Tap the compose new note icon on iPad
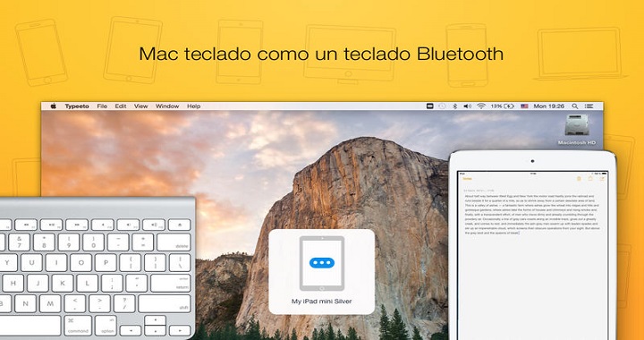This screenshot has width=644, height=340. 602,179
